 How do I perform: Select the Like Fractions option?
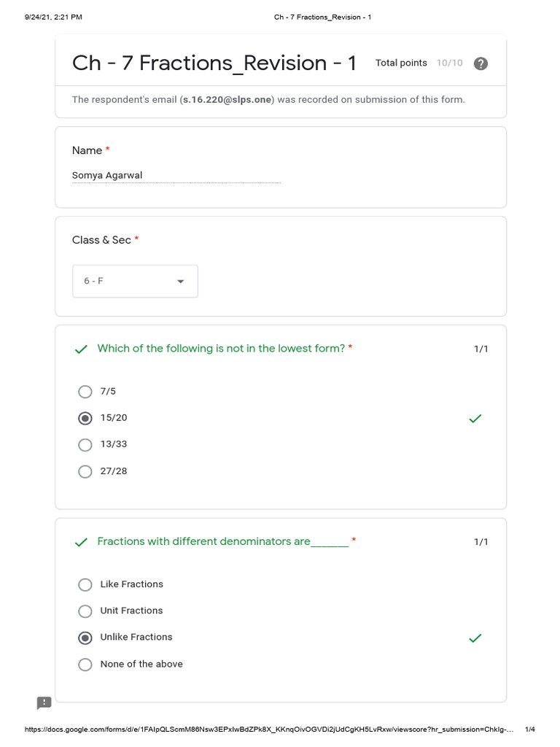[85, 584]
